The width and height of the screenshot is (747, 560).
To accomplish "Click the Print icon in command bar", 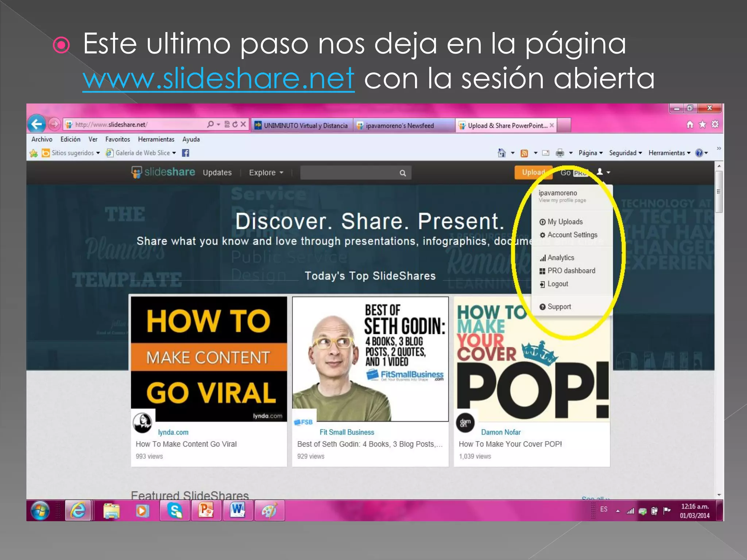I will pyautogui.click(x=560, y=153).
